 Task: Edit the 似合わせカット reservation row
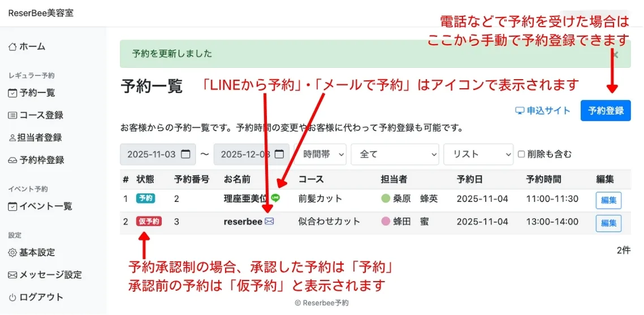[608, 223]
